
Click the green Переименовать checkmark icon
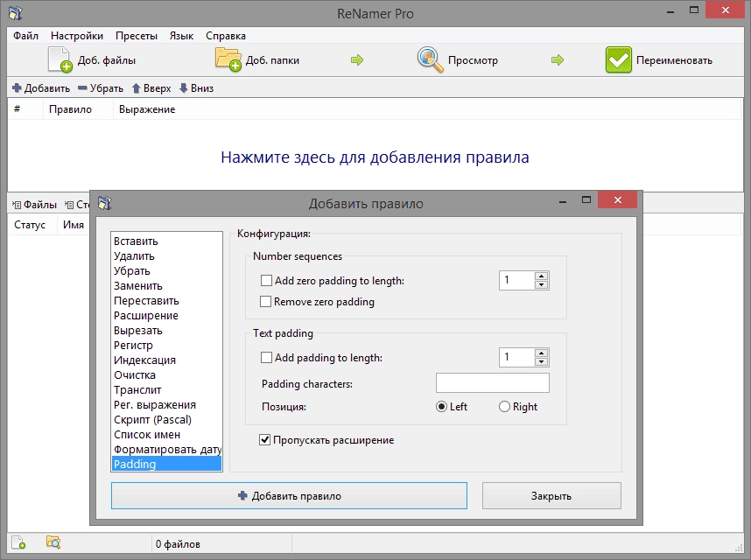[x=618, y=59]
